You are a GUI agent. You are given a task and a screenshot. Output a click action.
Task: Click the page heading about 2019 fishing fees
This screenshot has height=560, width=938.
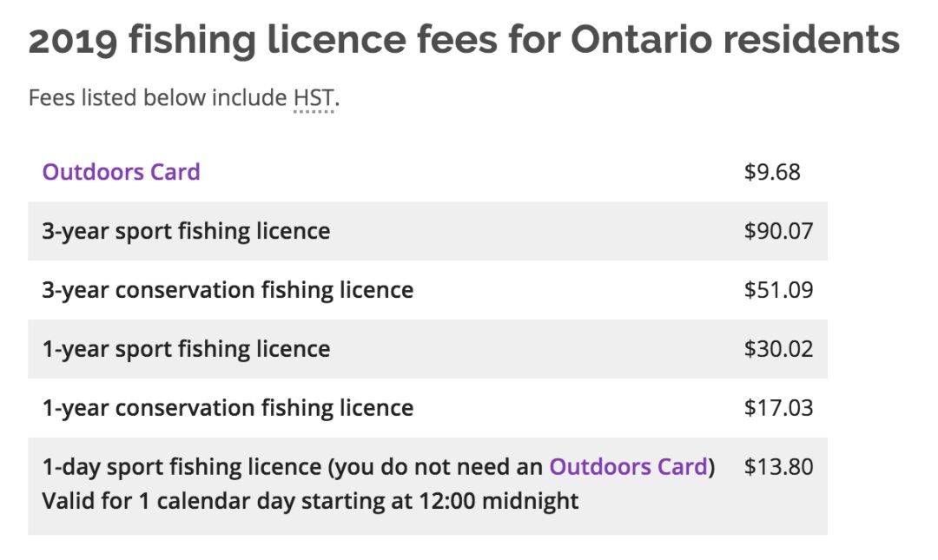tap(464, 39)
